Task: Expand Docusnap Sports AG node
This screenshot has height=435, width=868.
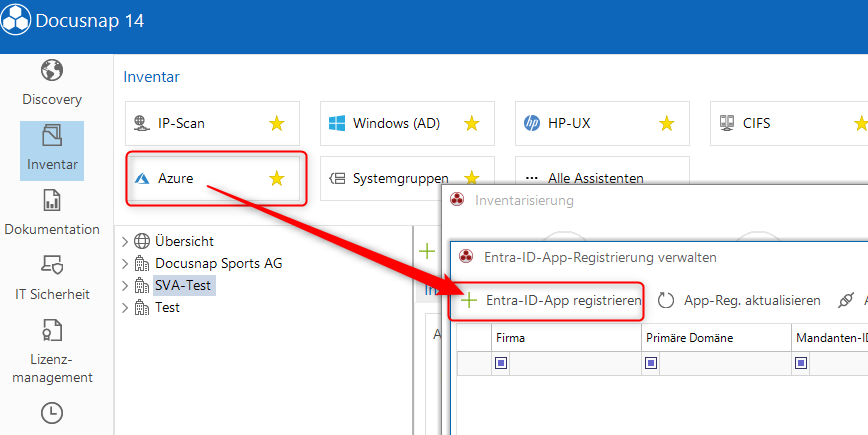Action: 125,263
